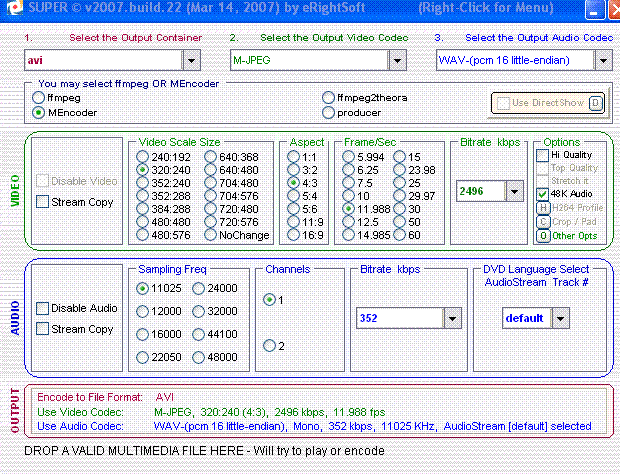
Task: Set sampling frequency to 22050
Action: [x=142, y=357]
